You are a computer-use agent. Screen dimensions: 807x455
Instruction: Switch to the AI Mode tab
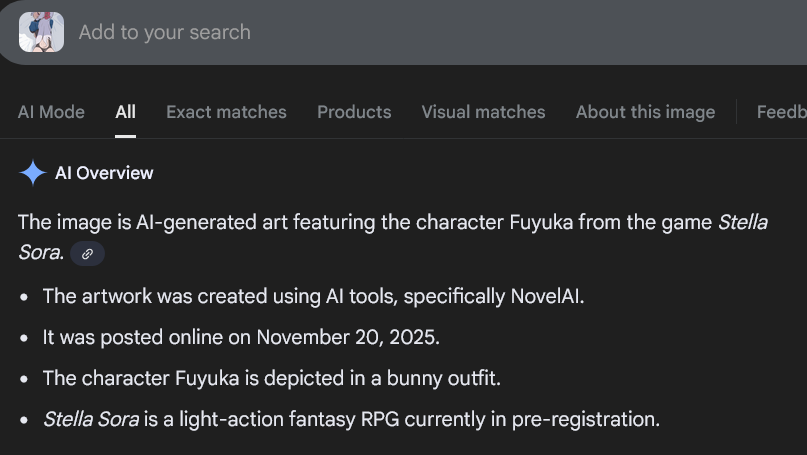51,112
